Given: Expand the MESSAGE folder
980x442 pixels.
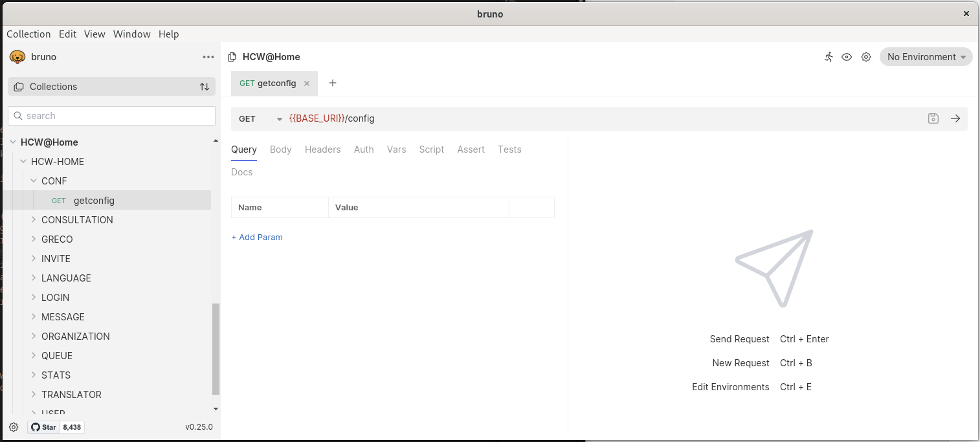Looking at the screenshot, I should (34, 317).
